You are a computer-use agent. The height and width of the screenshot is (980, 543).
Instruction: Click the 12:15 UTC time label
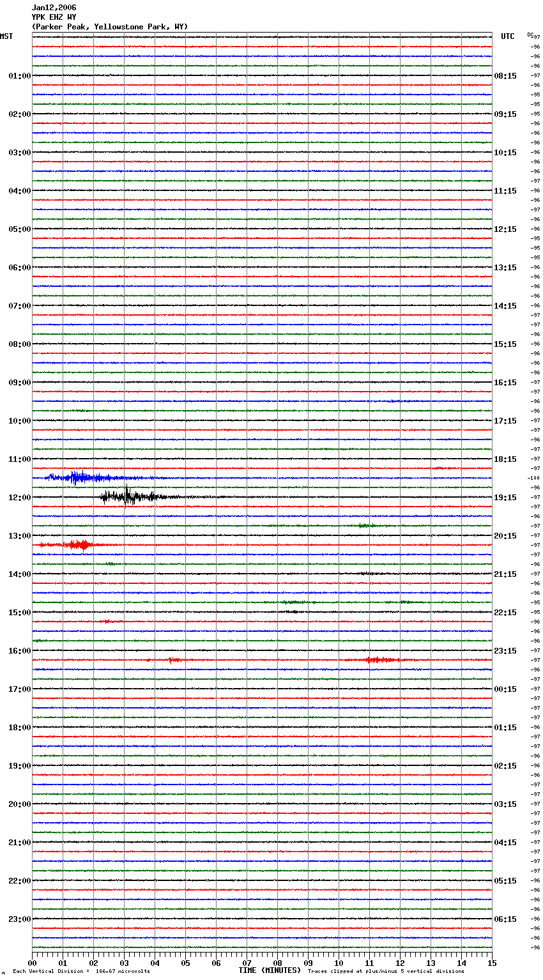pos(505,229)
